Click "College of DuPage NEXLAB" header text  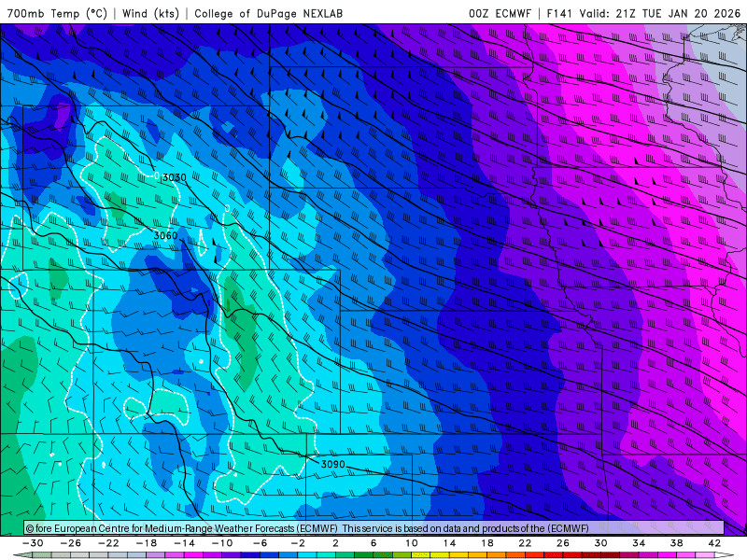(x=269, y=13)
